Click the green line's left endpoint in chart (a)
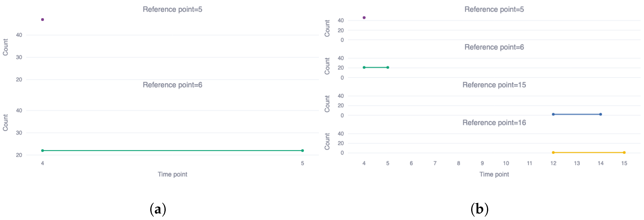This screenshot has width=644, height=220. pos(43,151)
